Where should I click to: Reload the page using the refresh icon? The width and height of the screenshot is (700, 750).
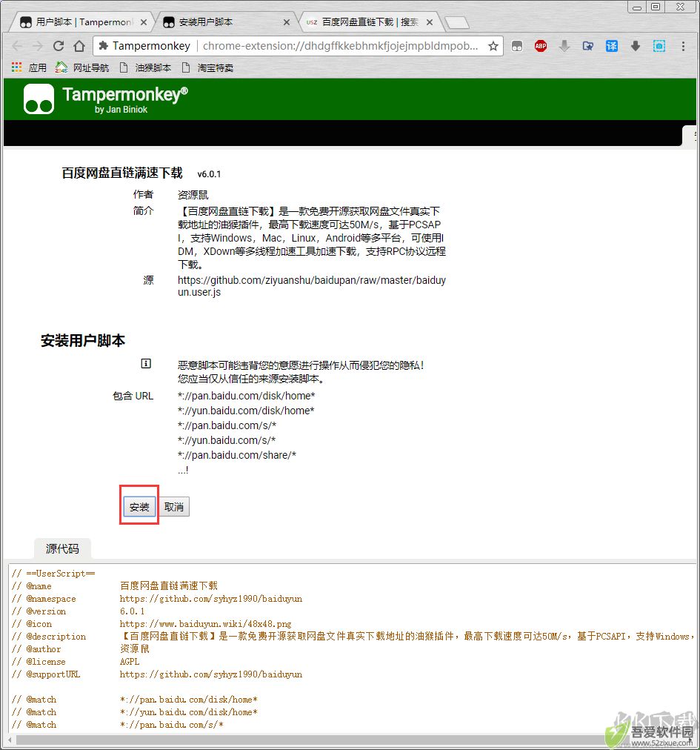click(59, 47)
